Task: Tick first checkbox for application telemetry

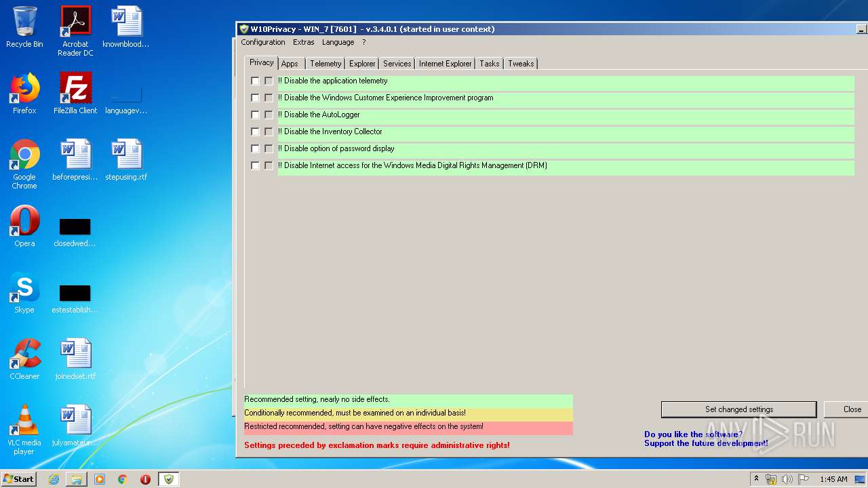Action: click(255, 81)
